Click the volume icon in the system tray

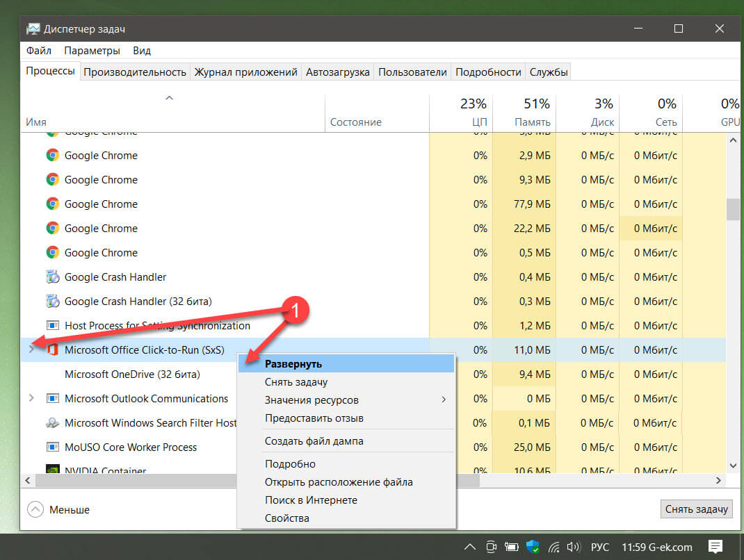click(574, 547)
